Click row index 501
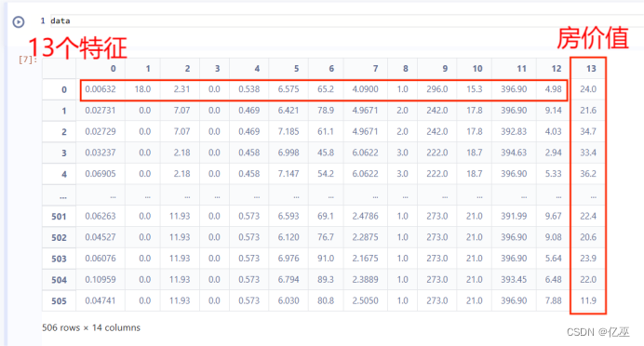The height and width of the screenshot is (346, 644). 59,217
